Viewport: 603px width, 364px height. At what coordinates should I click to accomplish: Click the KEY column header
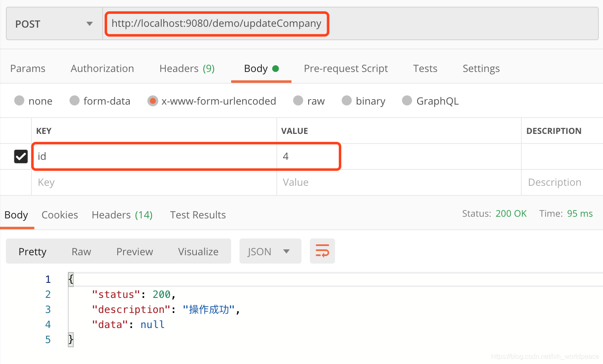pyautogui.click(x=44, y=131)
